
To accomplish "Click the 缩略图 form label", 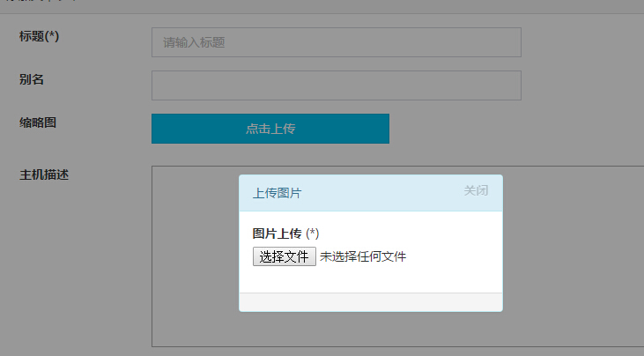I will point(37,122).
